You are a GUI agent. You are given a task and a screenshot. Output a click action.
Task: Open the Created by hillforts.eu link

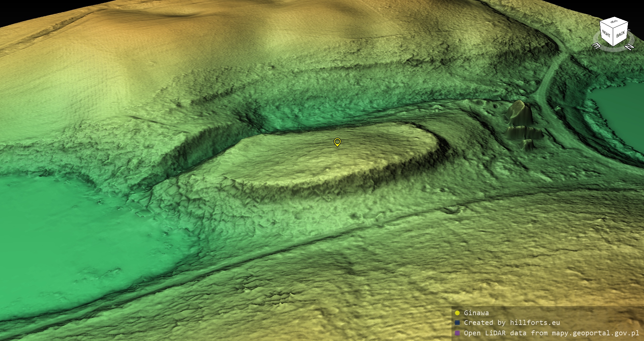(512, 323)
